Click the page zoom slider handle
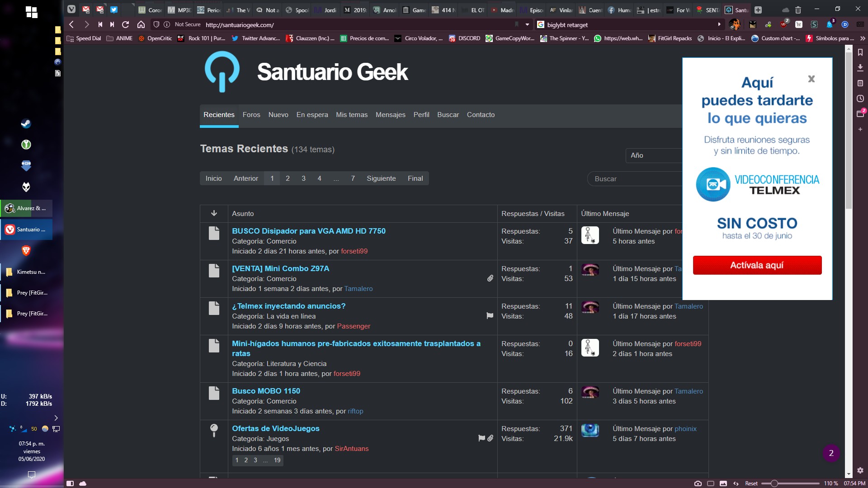The width and height of the screenshot is (868, 488). point(774,483)
